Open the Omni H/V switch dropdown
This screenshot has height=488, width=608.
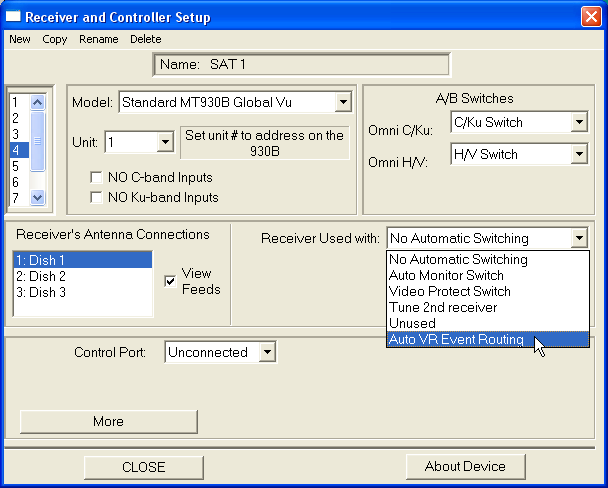click(x=579, y=155)
